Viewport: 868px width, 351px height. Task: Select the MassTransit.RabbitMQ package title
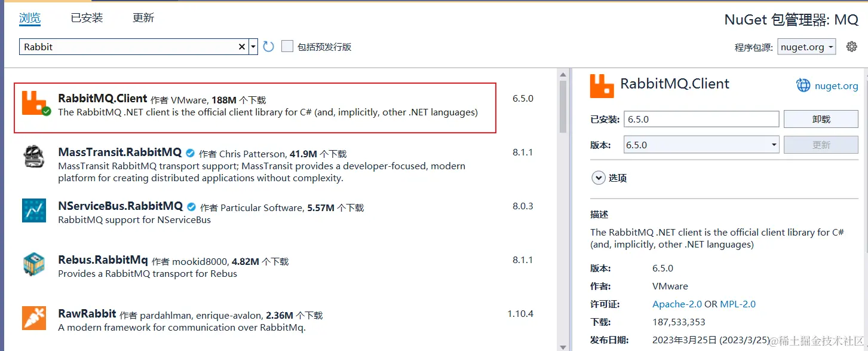[119, 152]
